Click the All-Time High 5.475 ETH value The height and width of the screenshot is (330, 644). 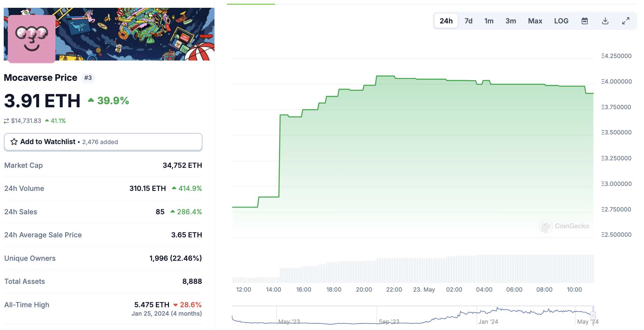pos(151,305)
